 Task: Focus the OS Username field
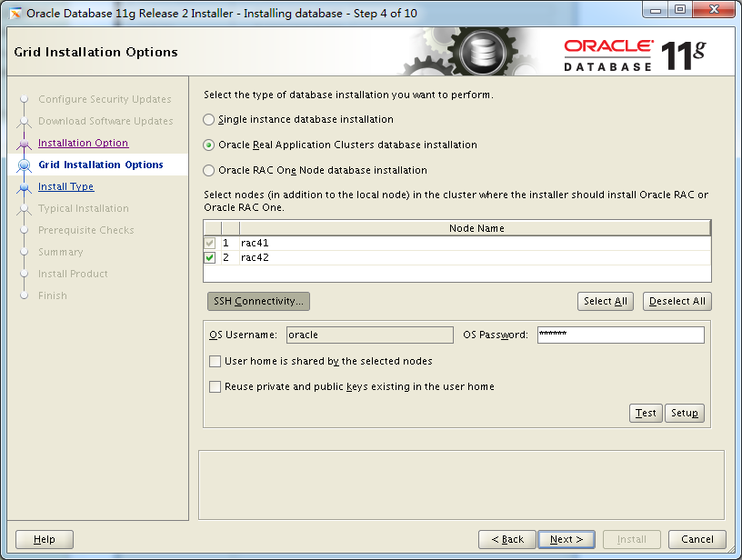point(370,335)
